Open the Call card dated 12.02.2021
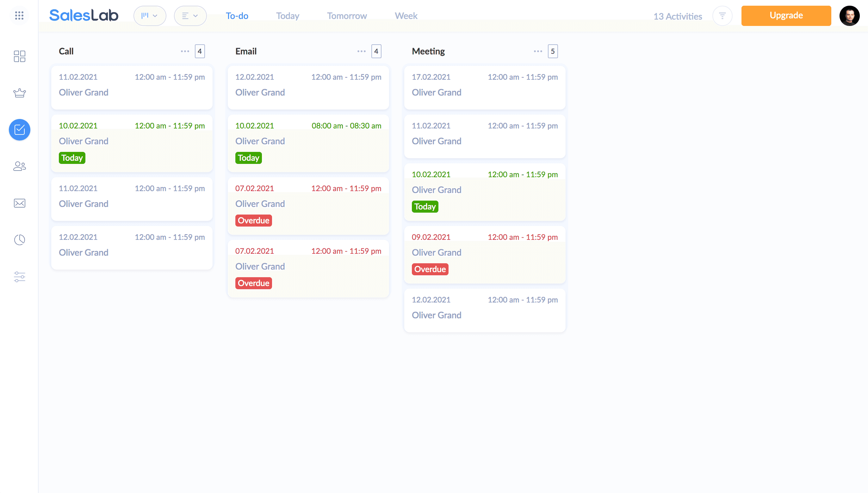Screen dimensions: 868x493 pos(132,247)
